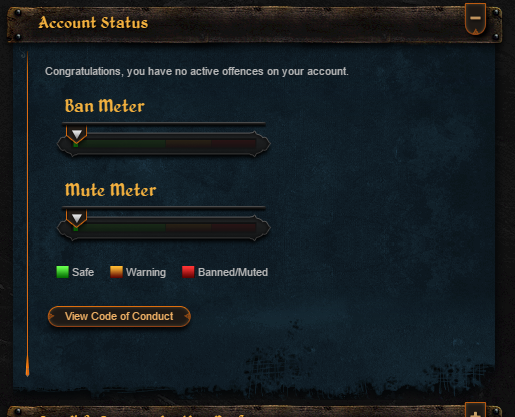Click the orange Warning legend swatch

point(116,272)
